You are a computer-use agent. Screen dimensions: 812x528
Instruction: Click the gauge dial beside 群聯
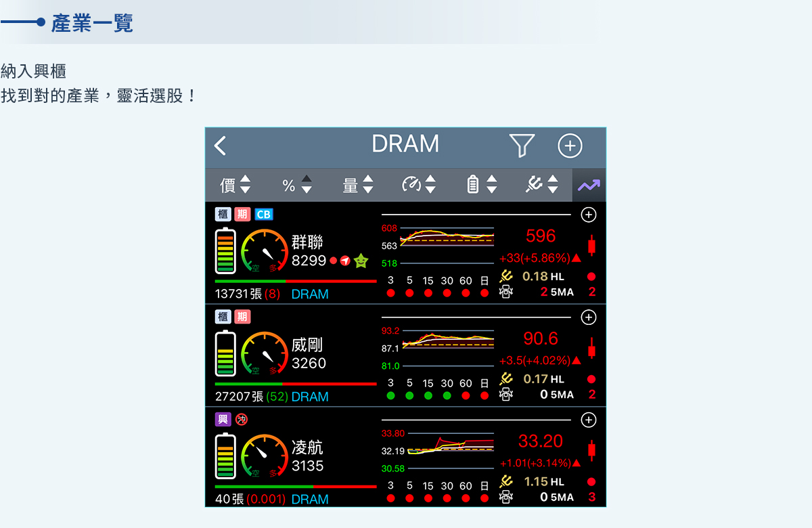point(265,251)
